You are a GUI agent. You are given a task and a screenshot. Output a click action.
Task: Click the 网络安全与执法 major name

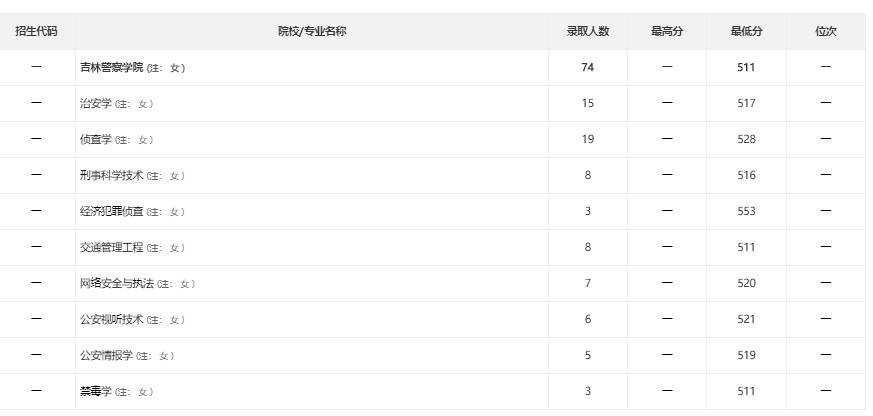click(117, 283)
